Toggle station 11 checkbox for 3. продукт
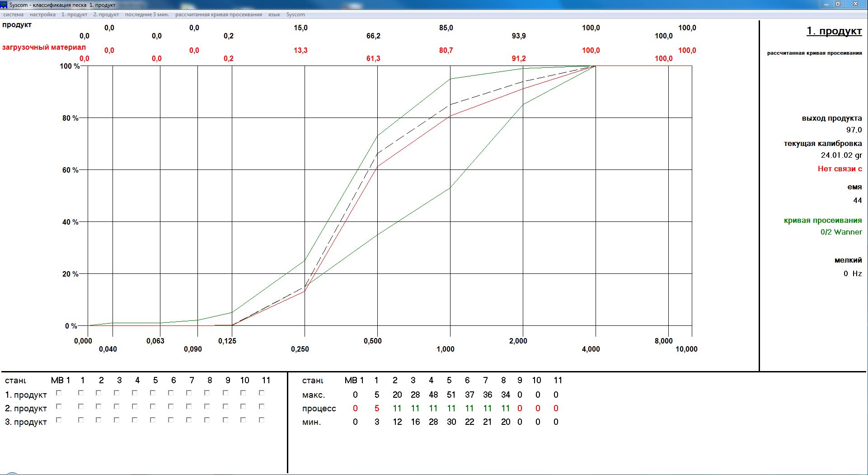The width and height of the screenshot is (868, 475). click(260, 420)
